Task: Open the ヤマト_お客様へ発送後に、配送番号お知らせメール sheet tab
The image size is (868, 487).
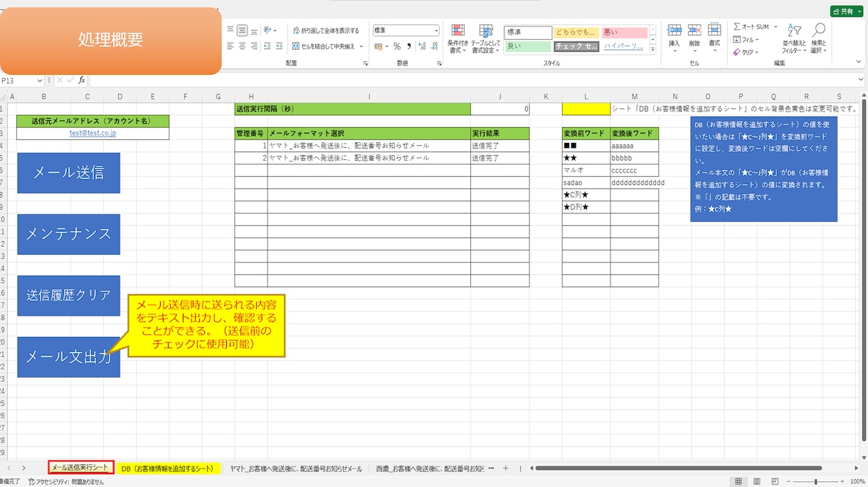Action: (296, 469)
